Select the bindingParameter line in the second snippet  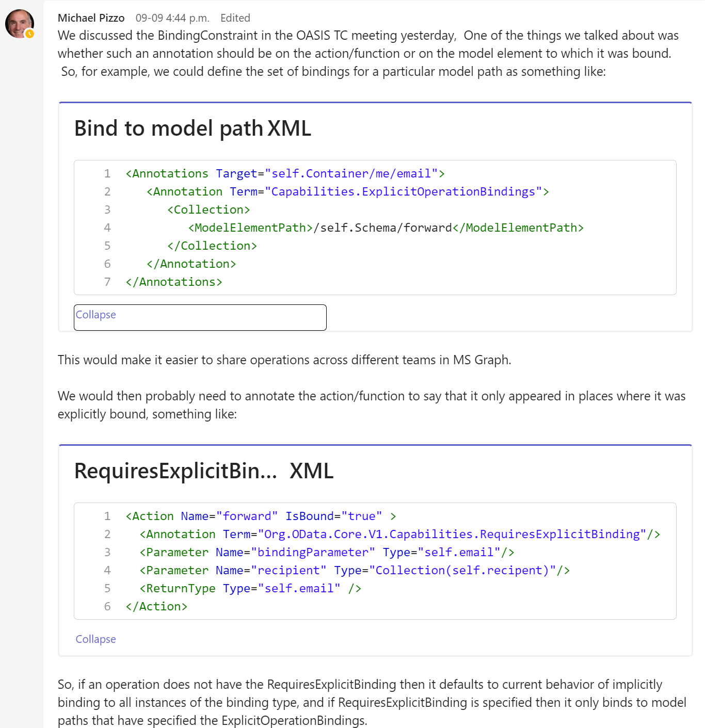point(326,552)
